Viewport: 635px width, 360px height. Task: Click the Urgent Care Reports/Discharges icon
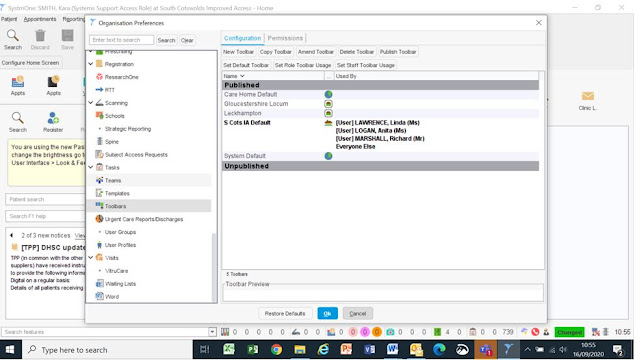tap(99, 219)
